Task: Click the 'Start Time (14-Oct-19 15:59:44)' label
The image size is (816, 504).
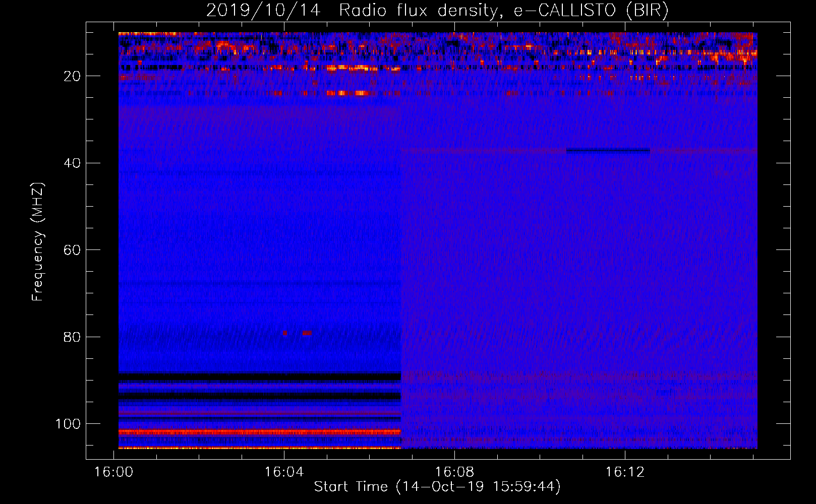Action: [437, 487]
